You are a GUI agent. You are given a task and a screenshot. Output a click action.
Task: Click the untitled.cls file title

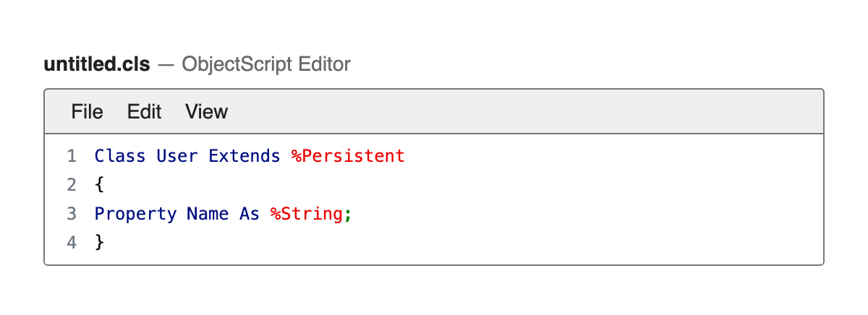[97, 64]
